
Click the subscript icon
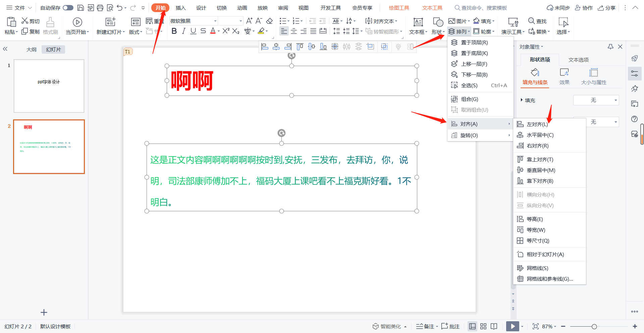coord(236,31)
